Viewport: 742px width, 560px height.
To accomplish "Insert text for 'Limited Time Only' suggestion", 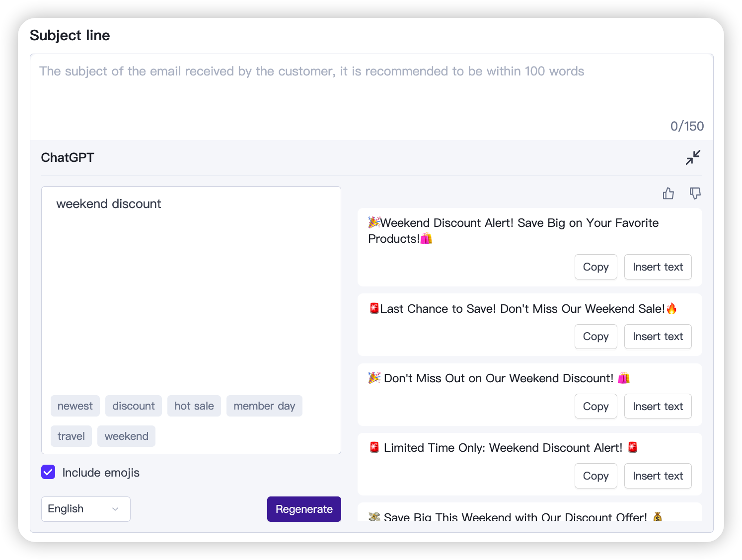I will coord(658,476).
